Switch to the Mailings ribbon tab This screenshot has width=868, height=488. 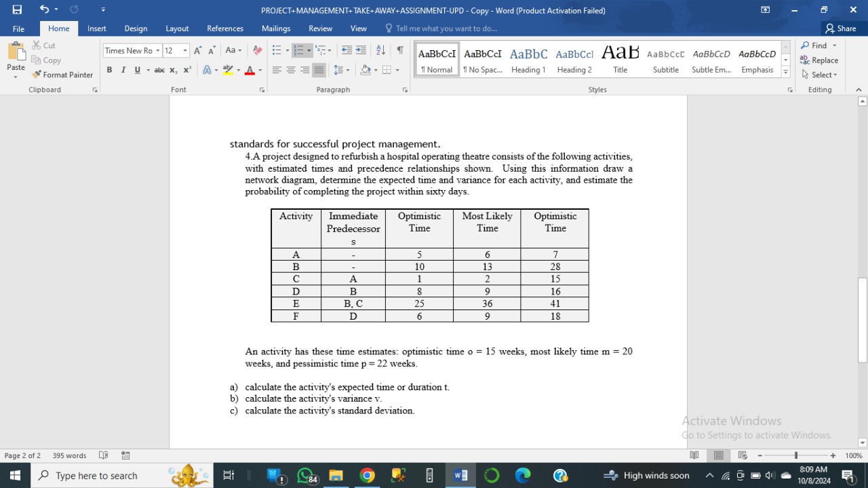[x=275, y=29]
